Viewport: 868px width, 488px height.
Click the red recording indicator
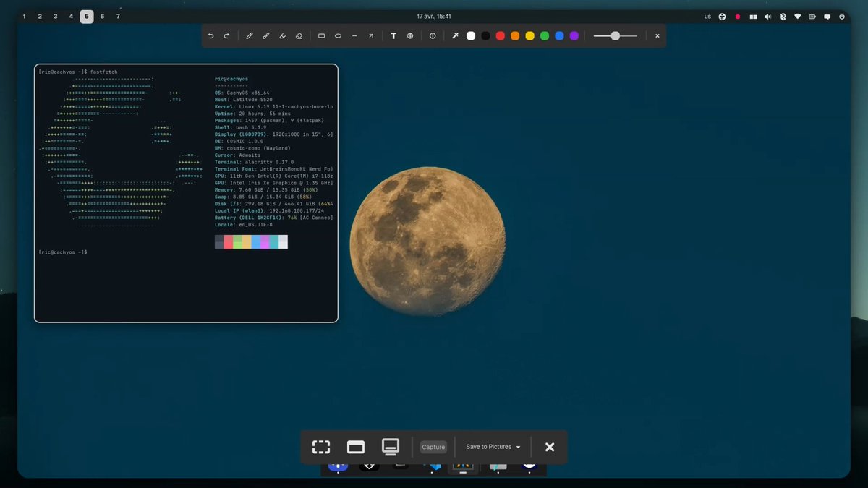[x=738, y=16]
